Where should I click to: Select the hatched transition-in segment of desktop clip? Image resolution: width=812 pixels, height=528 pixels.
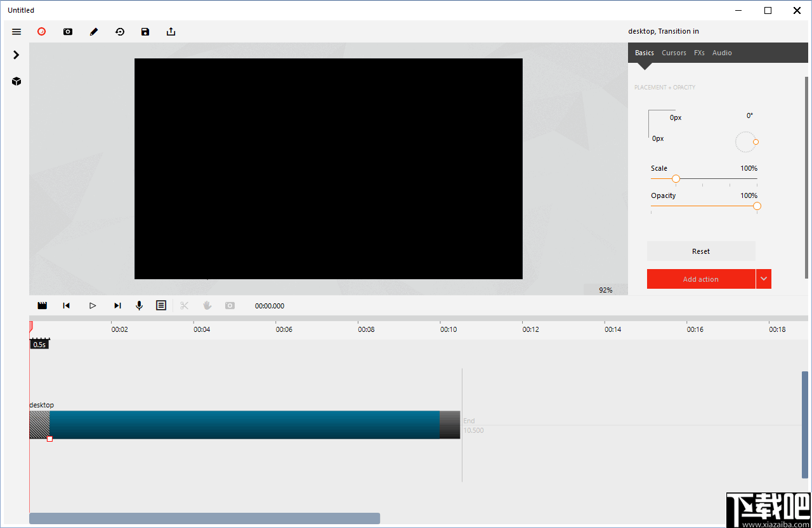tap(39, 425)
